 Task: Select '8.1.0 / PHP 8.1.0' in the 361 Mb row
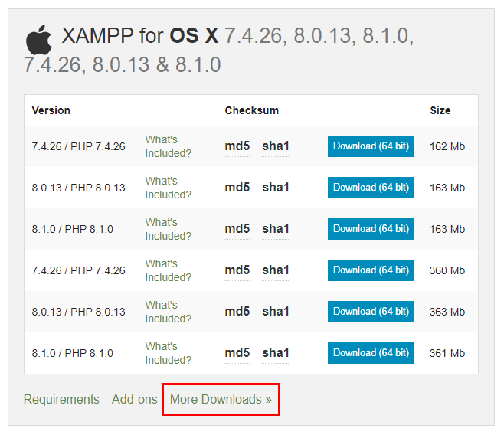[x=72, y=353]
